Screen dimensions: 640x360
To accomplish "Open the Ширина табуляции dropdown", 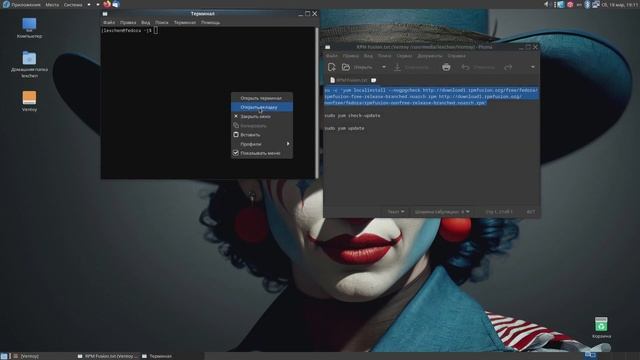I will click(442, 212).
